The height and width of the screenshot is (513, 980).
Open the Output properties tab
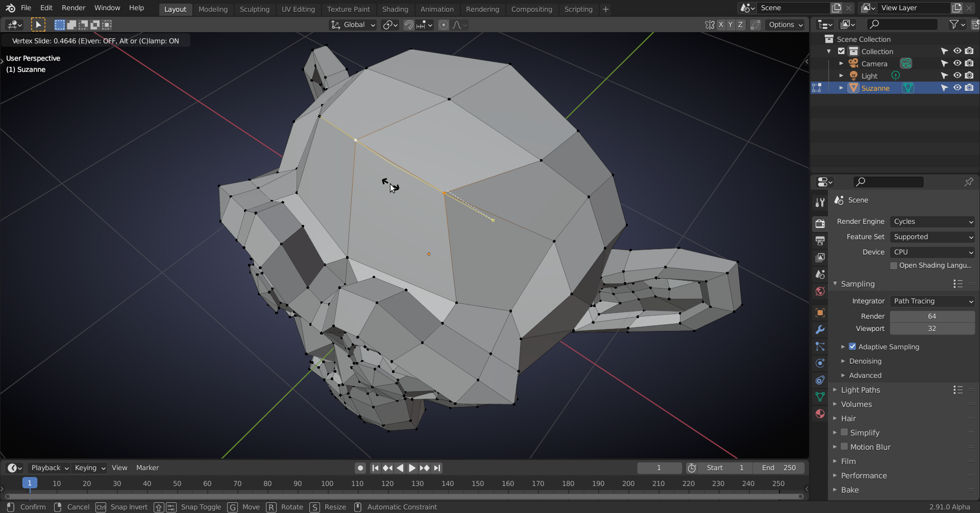point(820,240)
